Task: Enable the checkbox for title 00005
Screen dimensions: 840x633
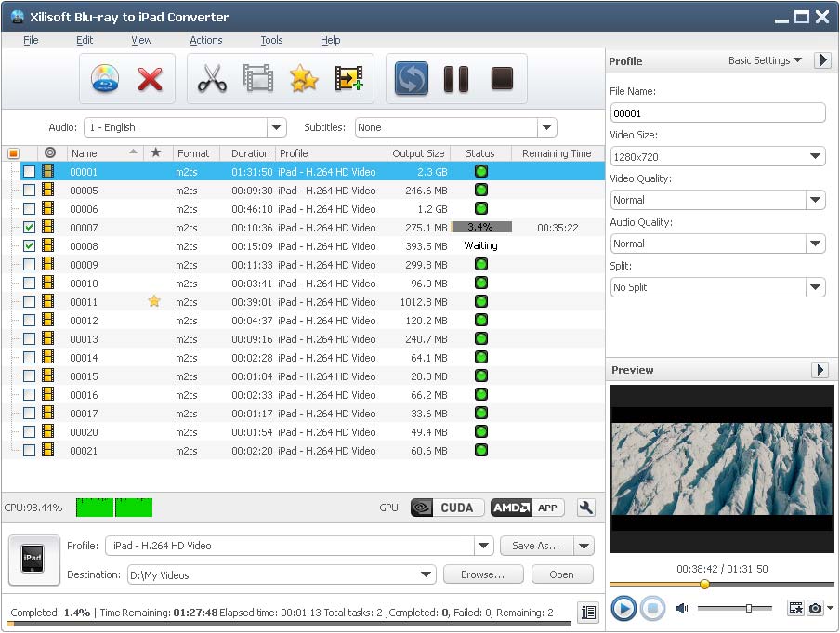Action: (x=29, y=190)
